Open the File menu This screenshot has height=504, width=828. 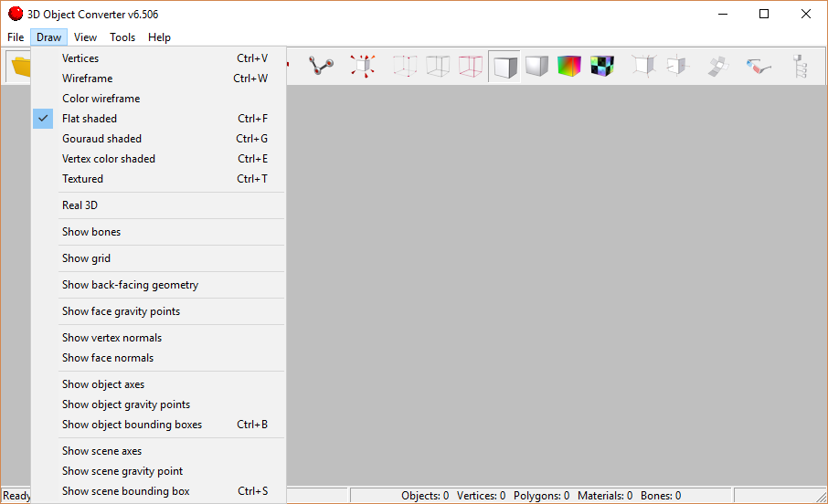pyautogui.click(x=16, y=37)
